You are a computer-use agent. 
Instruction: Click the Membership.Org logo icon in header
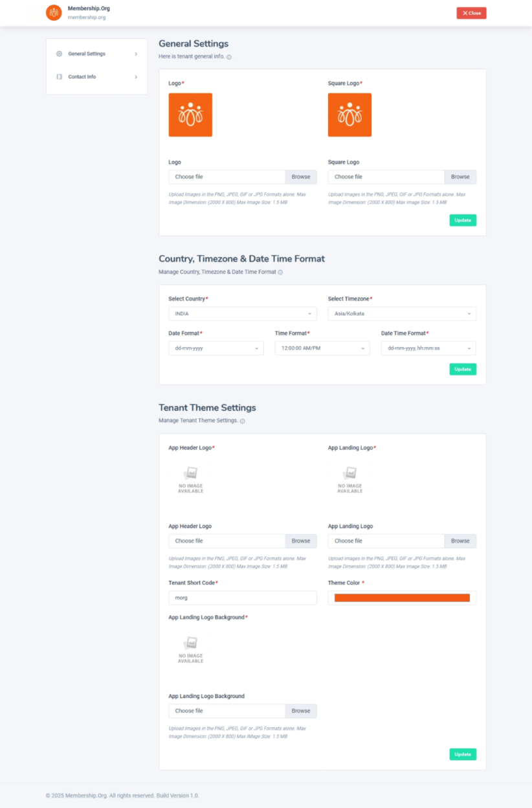(x=54, y=13)
